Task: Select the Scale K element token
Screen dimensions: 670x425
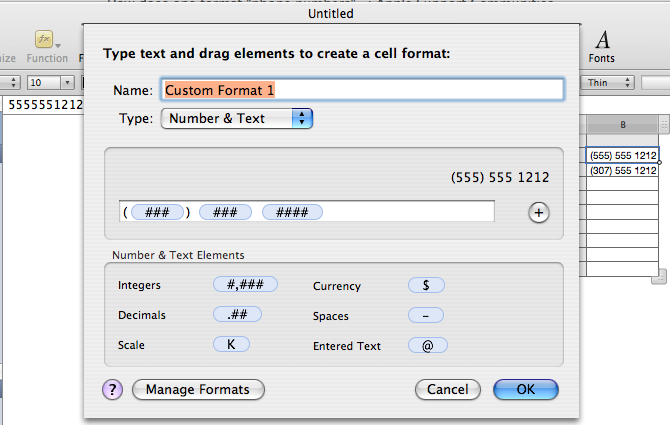Action: pyautogui.click(x=231, y=345)
